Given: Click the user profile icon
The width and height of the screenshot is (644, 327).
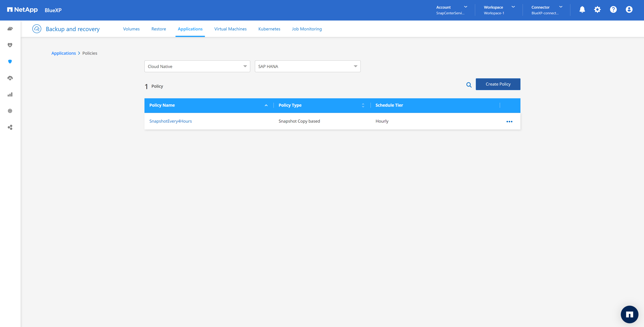Looking at the screenshot, I should tap(629, 10).
